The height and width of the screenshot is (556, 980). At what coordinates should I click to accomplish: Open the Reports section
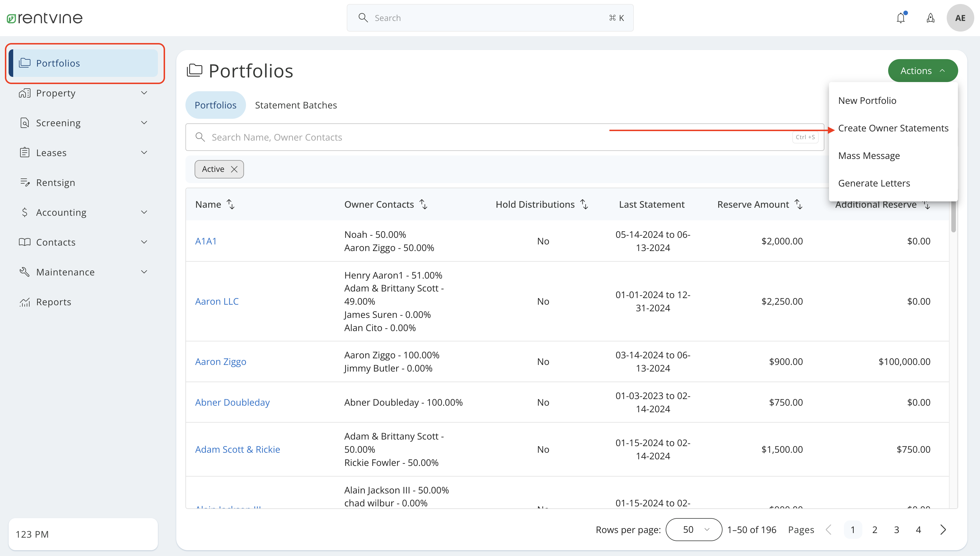(53, 302)
